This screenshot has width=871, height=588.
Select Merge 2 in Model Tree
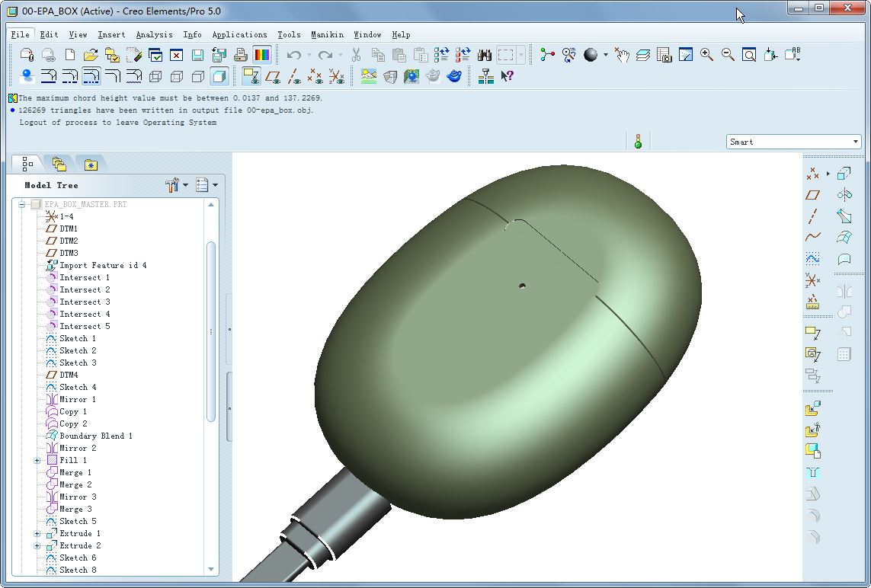[x=75, y=484]
